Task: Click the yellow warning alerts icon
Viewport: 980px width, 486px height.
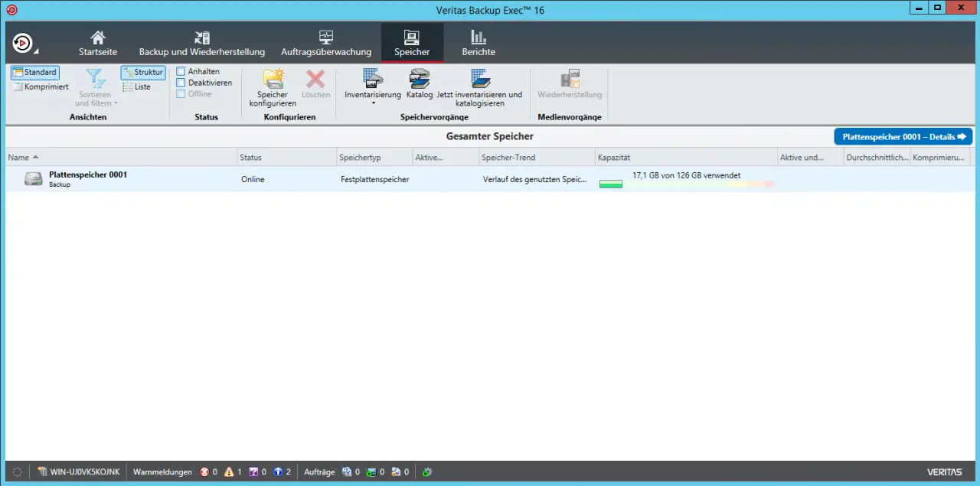Action: (x=229, y=472)
